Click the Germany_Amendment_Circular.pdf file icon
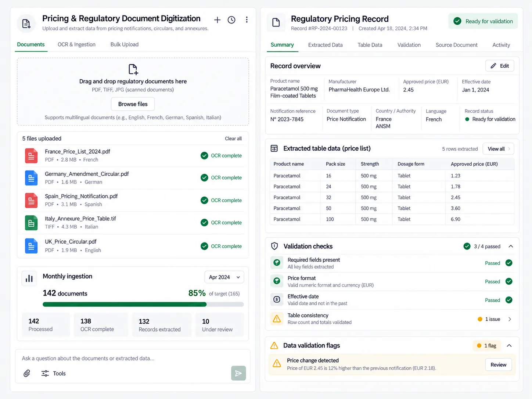The width and height of the screenshot is (532, 399). pos(31,178)
